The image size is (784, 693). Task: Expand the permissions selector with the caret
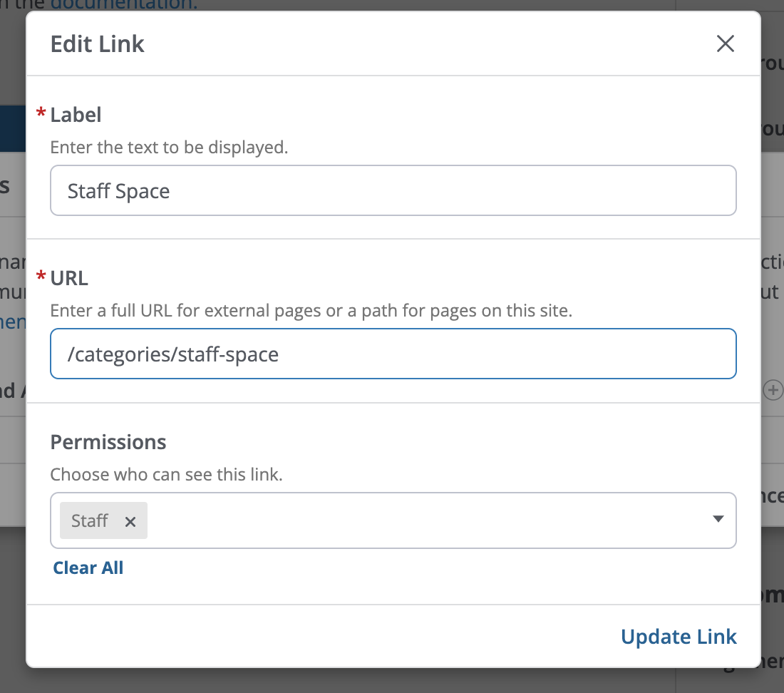[718, 520]
